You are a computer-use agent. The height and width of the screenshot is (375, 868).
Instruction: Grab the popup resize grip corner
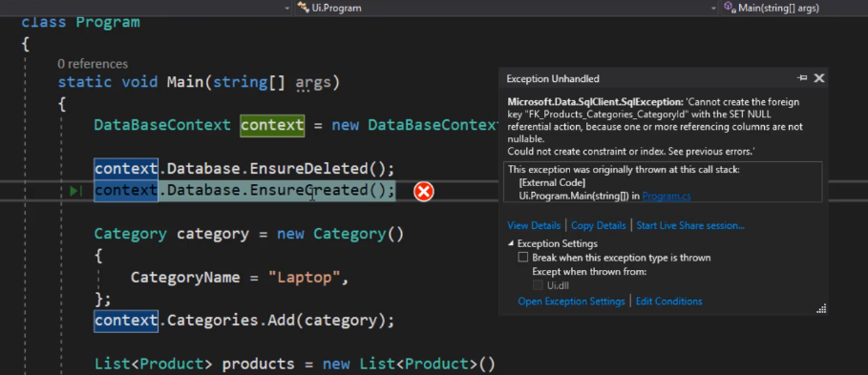pos(821,309)
